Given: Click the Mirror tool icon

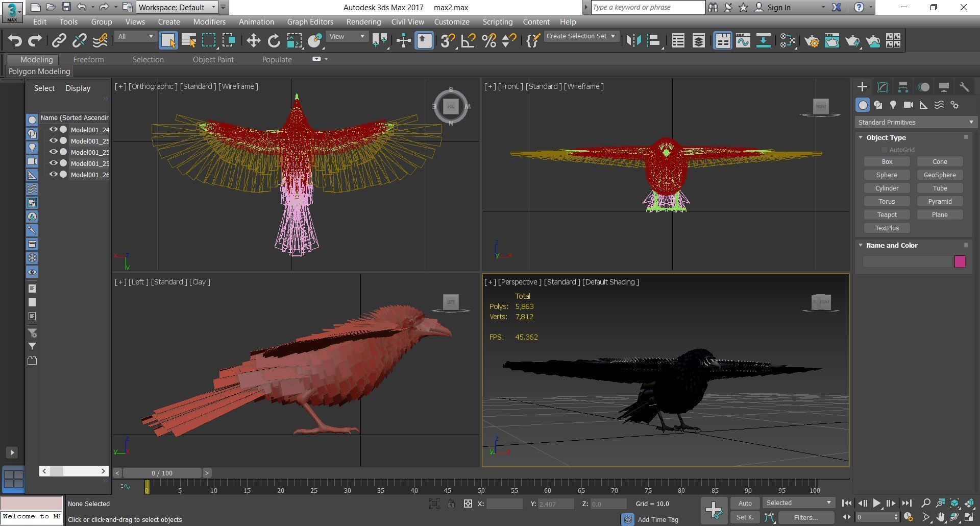Looking at the screenshot, I should point(633,41).
